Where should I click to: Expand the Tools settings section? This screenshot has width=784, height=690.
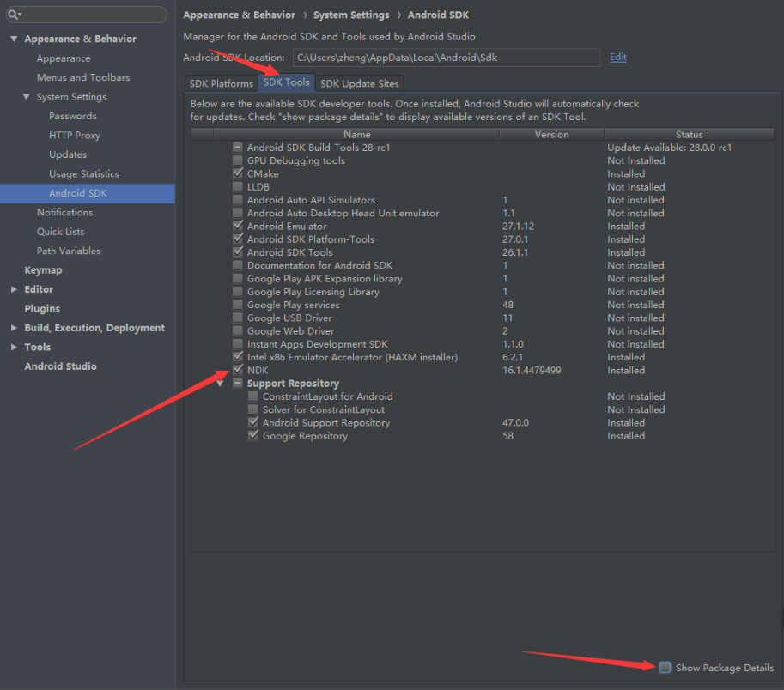pyautogui.click(x=14, y=347)
